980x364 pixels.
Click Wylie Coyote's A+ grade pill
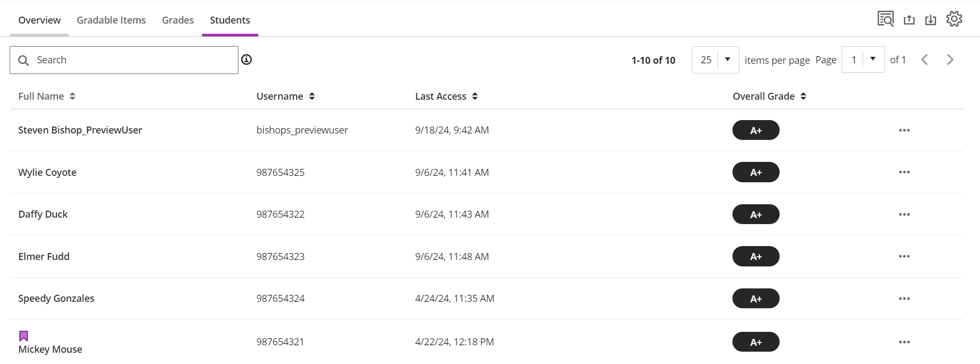(x=755, y=172)
